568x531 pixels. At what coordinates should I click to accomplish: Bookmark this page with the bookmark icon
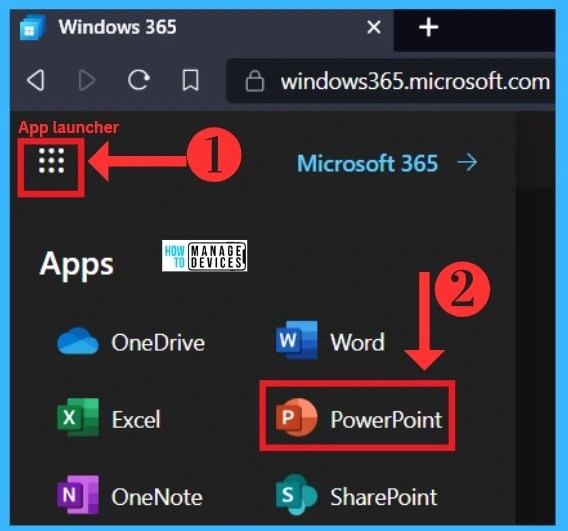pos(190,80)
